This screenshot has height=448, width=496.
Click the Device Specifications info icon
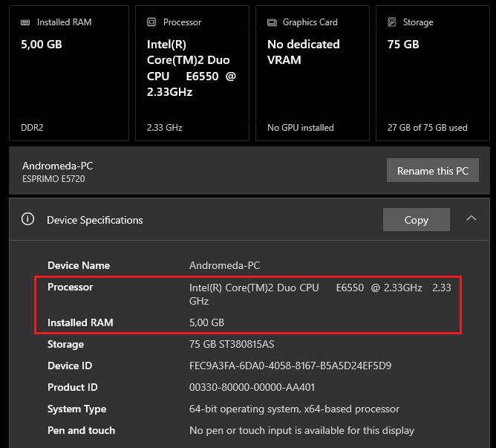(28, 219)
